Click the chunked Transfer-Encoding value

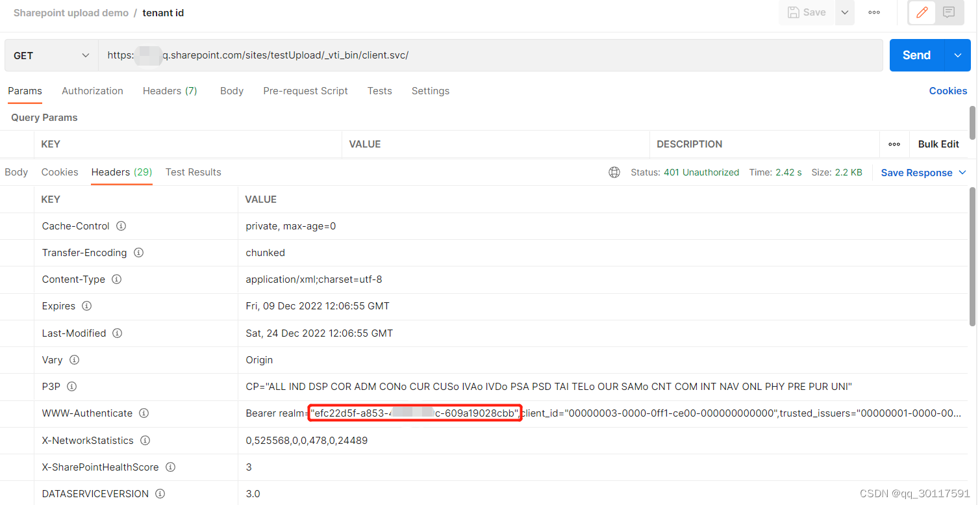265,253
